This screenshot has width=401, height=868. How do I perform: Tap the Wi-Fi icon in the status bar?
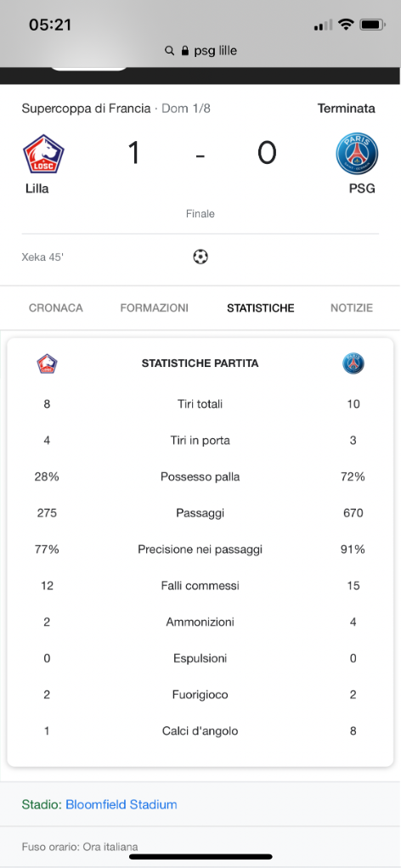(346, 25)
